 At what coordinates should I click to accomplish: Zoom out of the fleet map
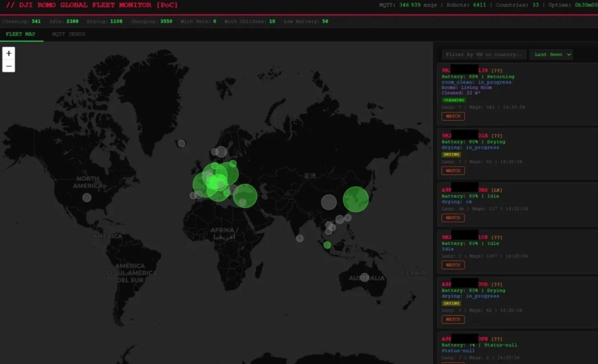point(8,66)
